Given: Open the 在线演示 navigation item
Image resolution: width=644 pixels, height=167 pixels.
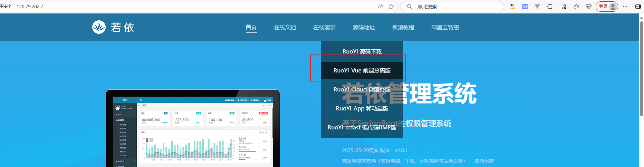Looking at the screenshot, I should point(324,28).
